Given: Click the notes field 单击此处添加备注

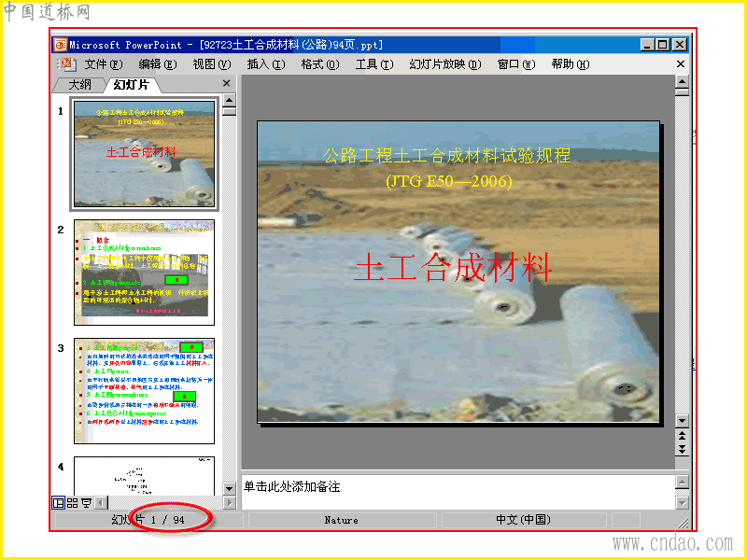Looking at the screenshot, I should (458, 492).
